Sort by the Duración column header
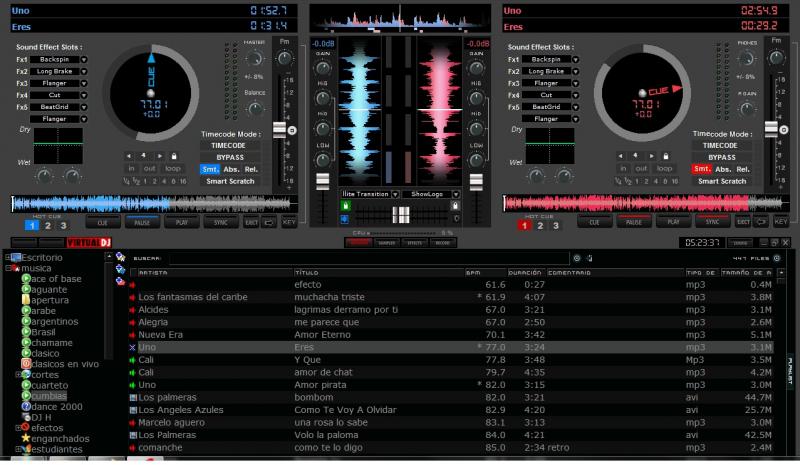This screenshot has height=465, width=800. (x=527, y=273)
